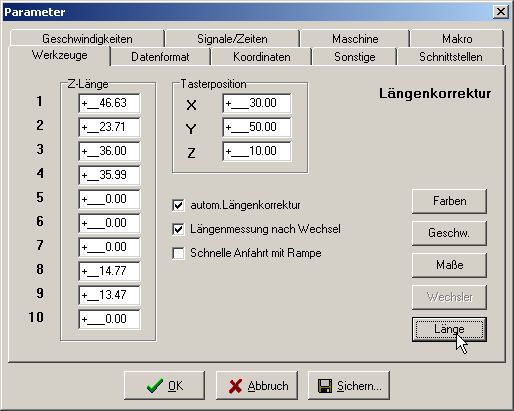Open the Datenformat tab
Image resolution: width=514 pixels, height=411 pixels.
[x=160, y=57]
